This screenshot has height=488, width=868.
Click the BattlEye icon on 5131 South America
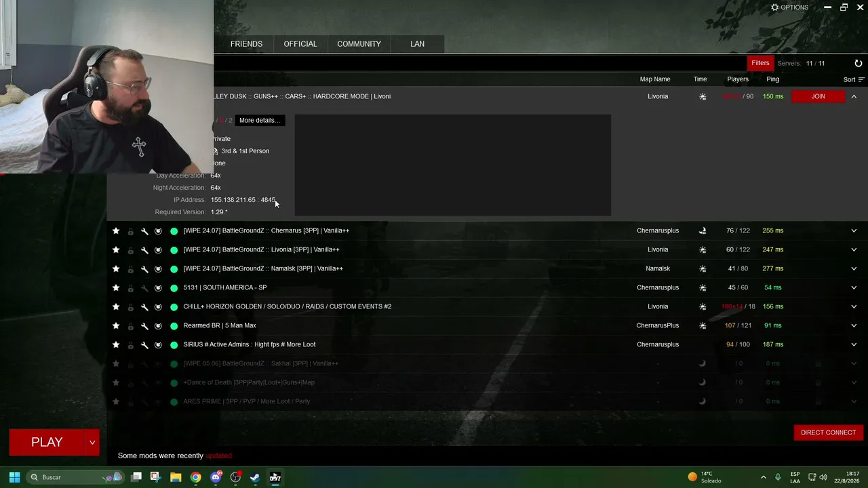[158, 288]
